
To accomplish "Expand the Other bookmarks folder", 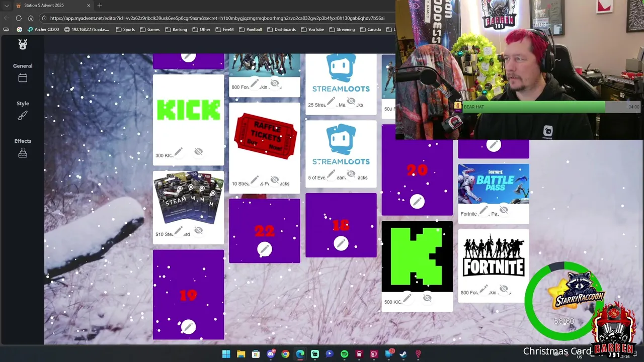I will click(x=201, y=30).
